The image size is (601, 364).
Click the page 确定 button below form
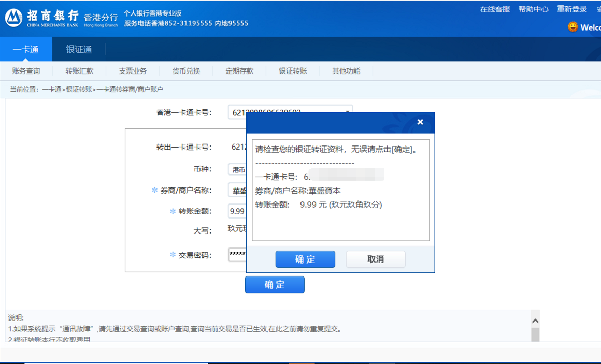275,285
